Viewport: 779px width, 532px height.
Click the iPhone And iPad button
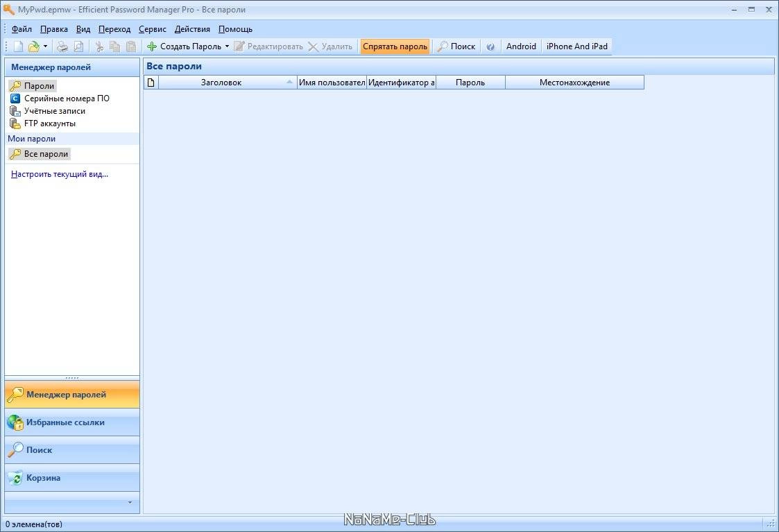pos(577,46)
